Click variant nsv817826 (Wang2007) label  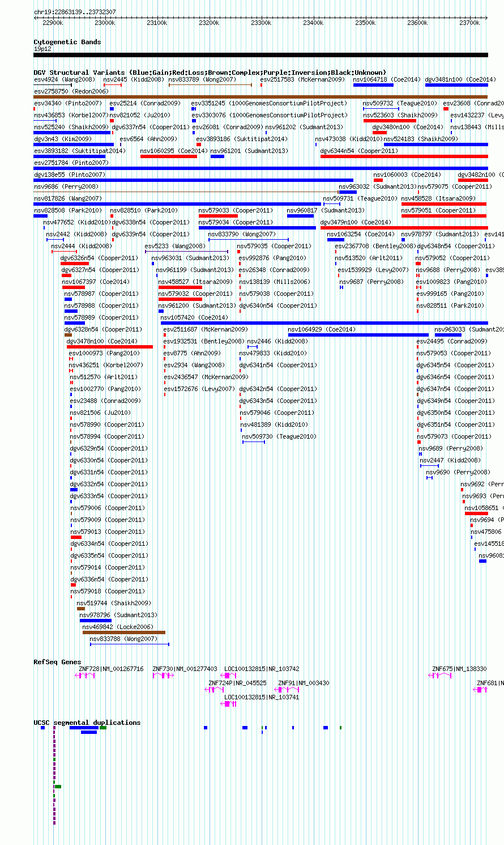[x=68, y=198]
